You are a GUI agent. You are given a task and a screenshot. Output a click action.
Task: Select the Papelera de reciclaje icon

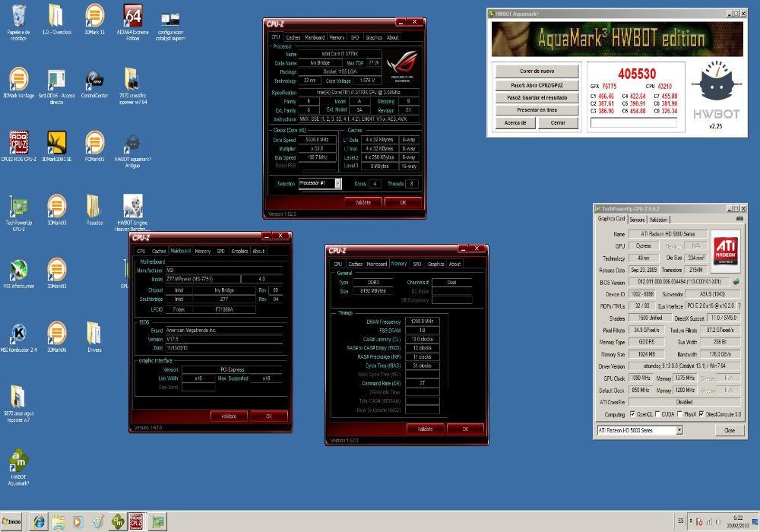(18, 22)
